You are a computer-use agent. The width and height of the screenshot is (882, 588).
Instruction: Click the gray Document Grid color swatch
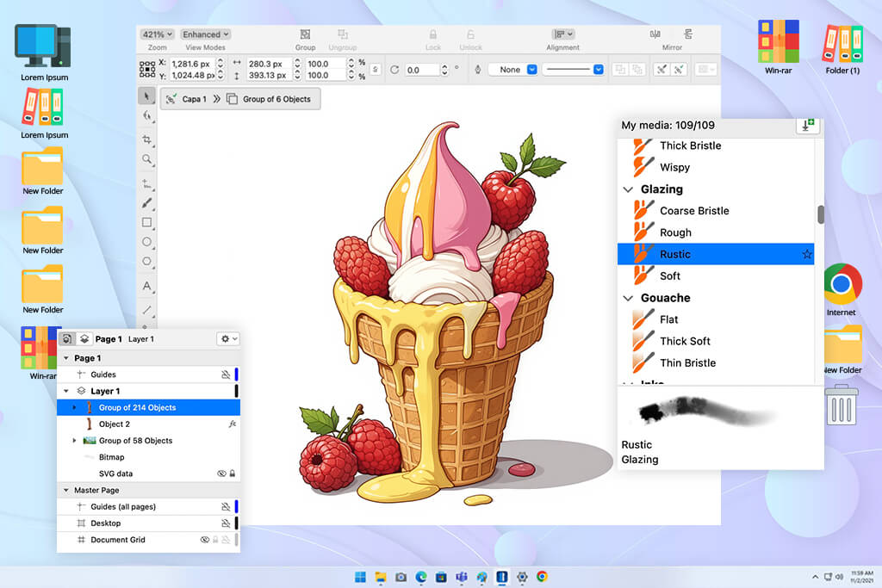[236, 540]
